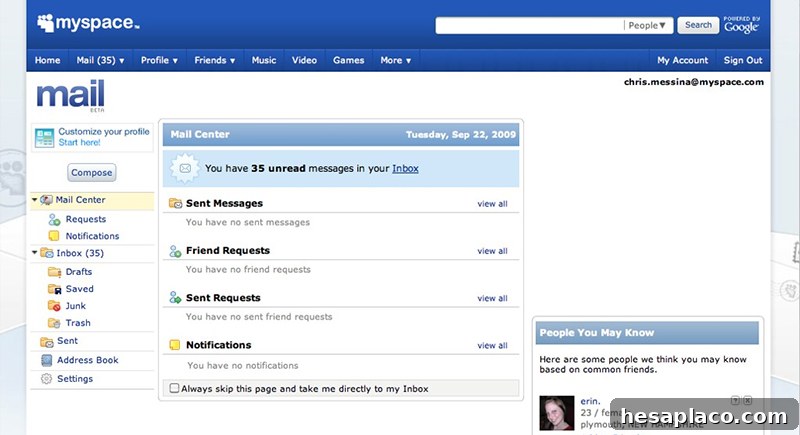Open Music in navigation bar
Screen dimensions: 800x435
coord(264,60)
